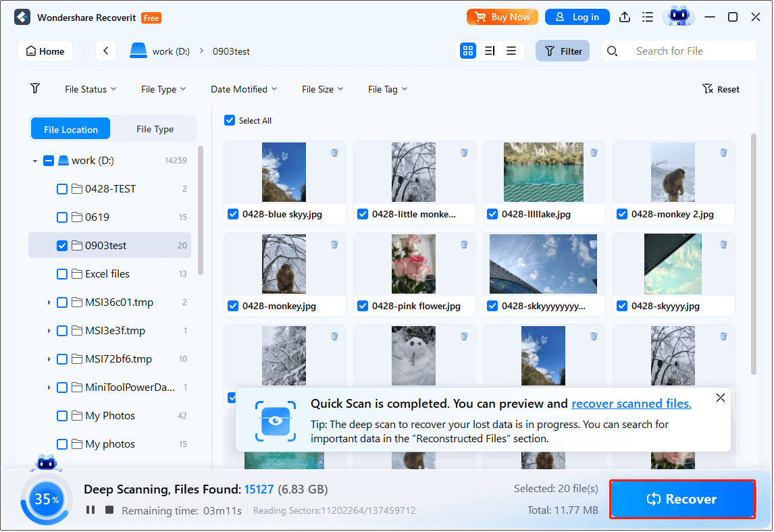Stop the deep scan
The height and width of the screenshot is (532, 774).
109,510
